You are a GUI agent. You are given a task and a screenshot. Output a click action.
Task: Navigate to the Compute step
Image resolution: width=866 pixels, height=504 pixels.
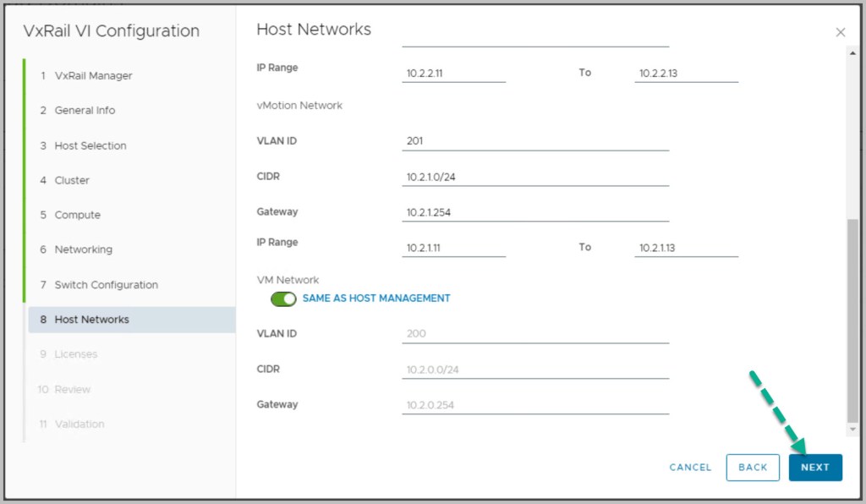click(77, 215)
